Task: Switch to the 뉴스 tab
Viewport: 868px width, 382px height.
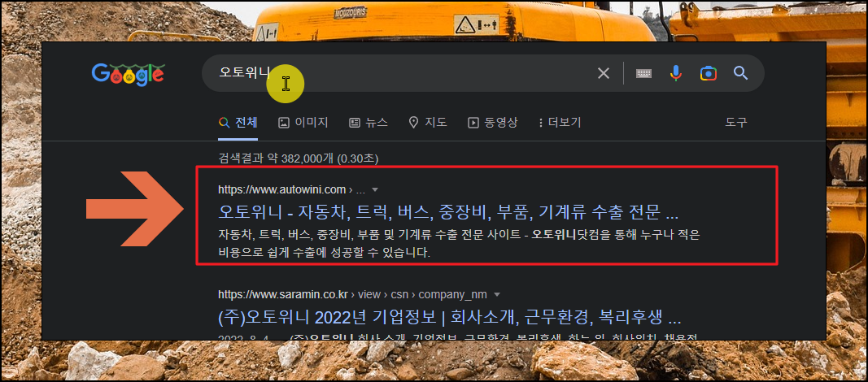Action: coord(369,123)
